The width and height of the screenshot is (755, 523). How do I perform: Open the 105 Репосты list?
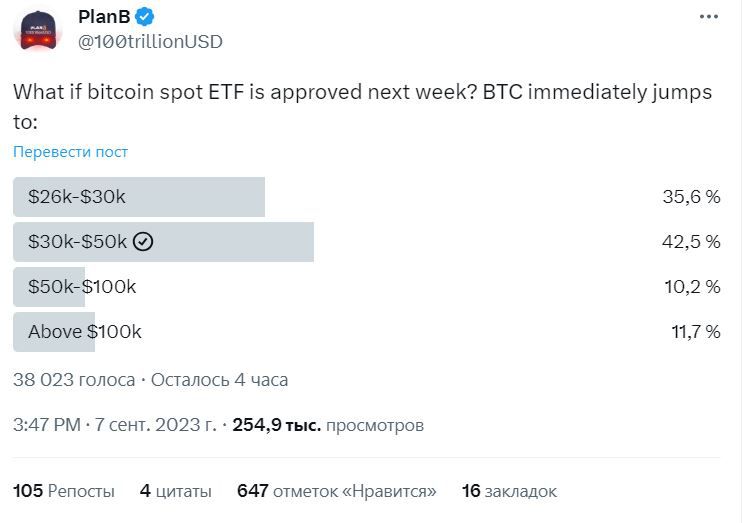pos(64,491)
